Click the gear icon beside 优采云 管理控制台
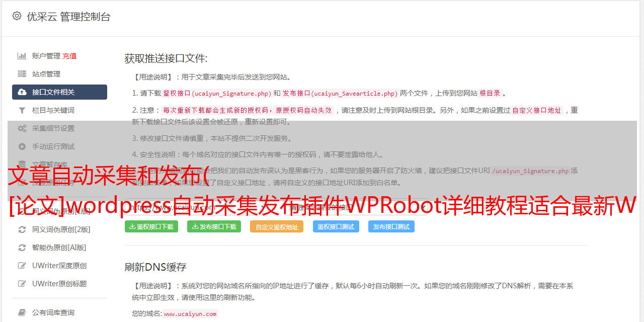Image resolution: width=644 pixels, height=322 pixels. click(x=17, y=16)
